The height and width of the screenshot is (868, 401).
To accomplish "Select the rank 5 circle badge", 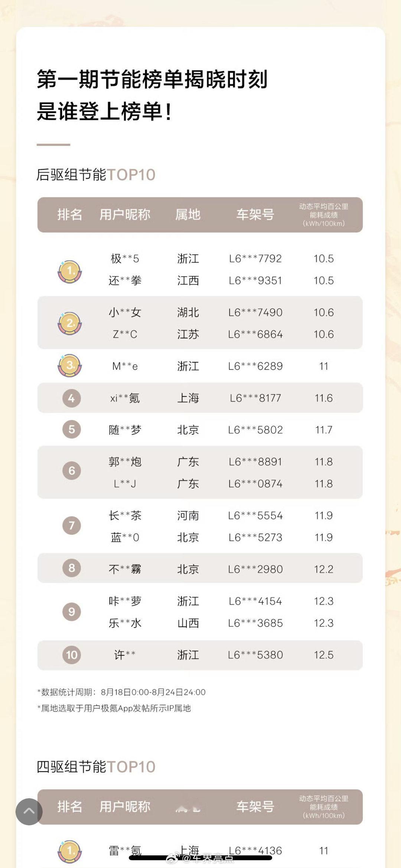I will (71, 430).
